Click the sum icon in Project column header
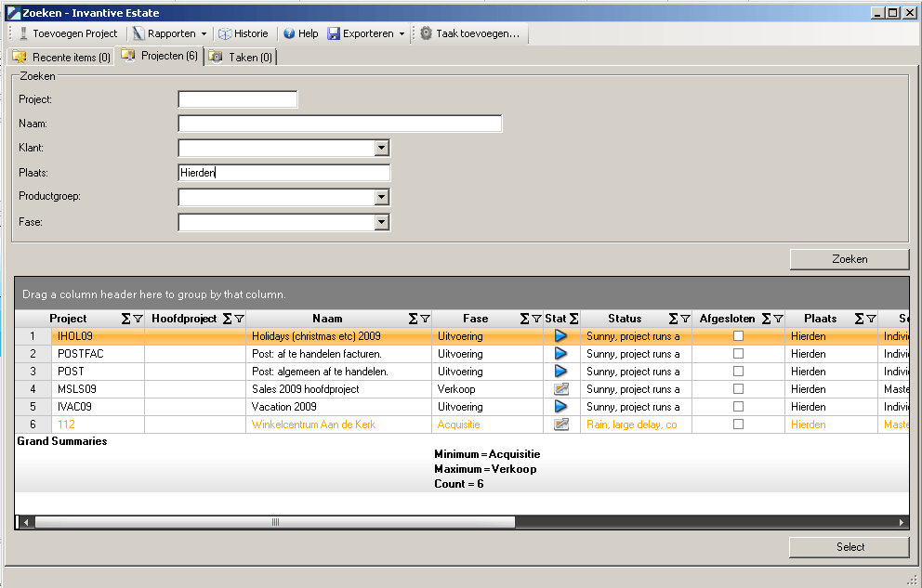 pyautogui.click(x=125, y=319)
